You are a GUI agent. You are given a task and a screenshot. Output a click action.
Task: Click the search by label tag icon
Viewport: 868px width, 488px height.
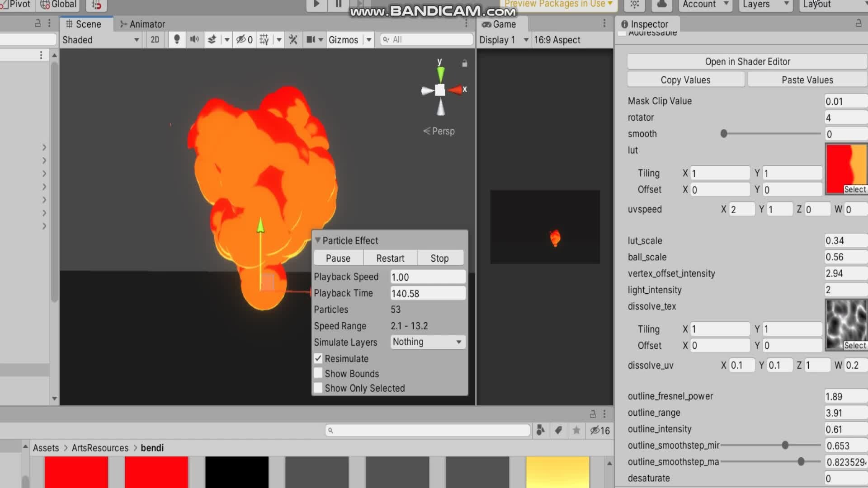click(559, 431)
